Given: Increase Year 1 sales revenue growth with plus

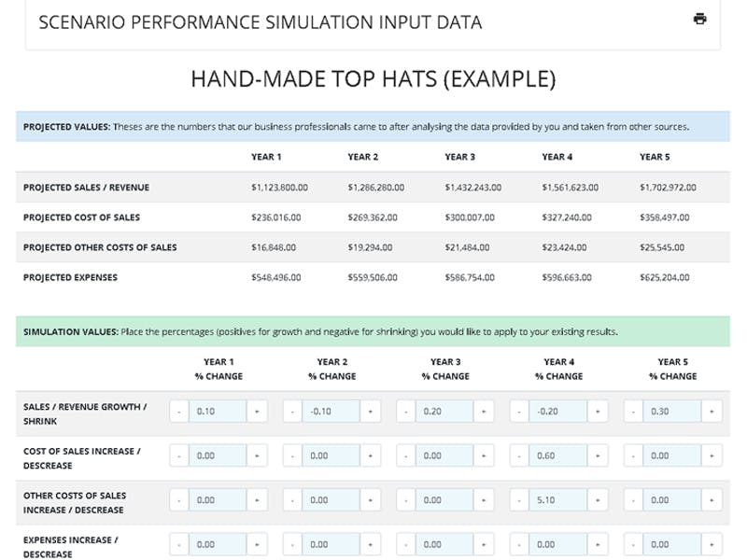Looking at the screenshot, I should (257, 411).
